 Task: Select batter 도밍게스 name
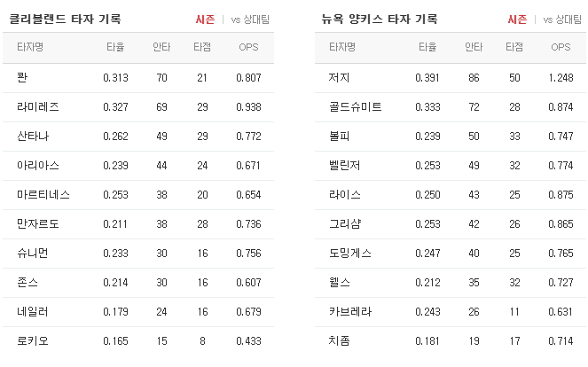tap(350, 254)
